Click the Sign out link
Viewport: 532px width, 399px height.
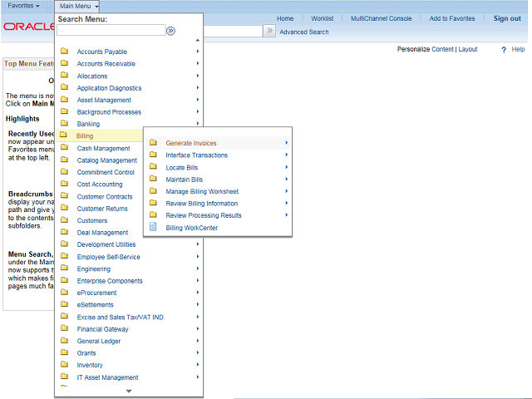pos(507,18)
